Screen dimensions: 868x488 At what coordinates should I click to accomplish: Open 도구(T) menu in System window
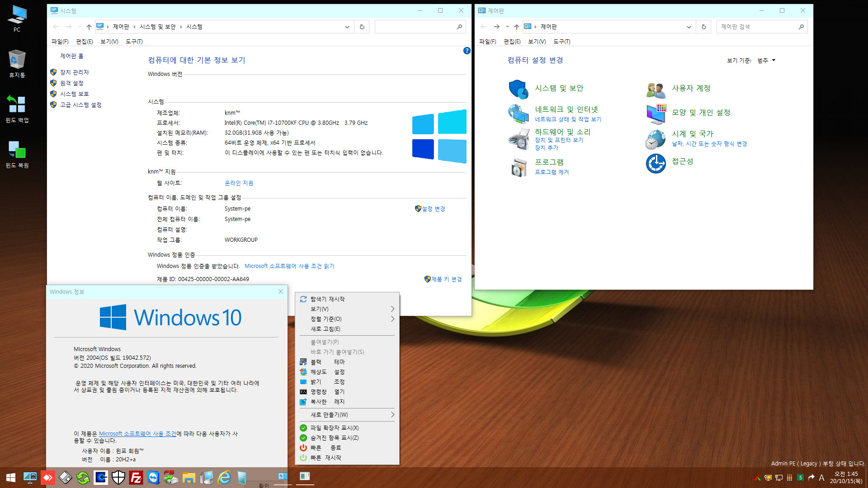134,42
